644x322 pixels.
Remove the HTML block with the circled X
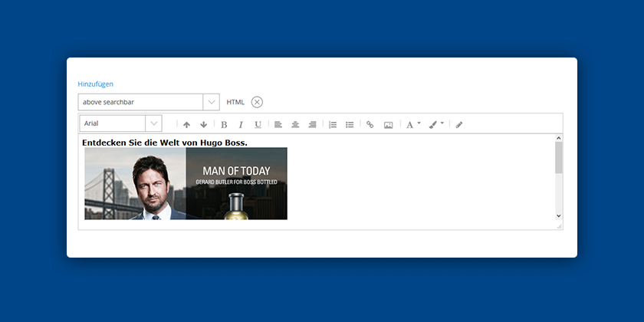(x=257, y=102)
